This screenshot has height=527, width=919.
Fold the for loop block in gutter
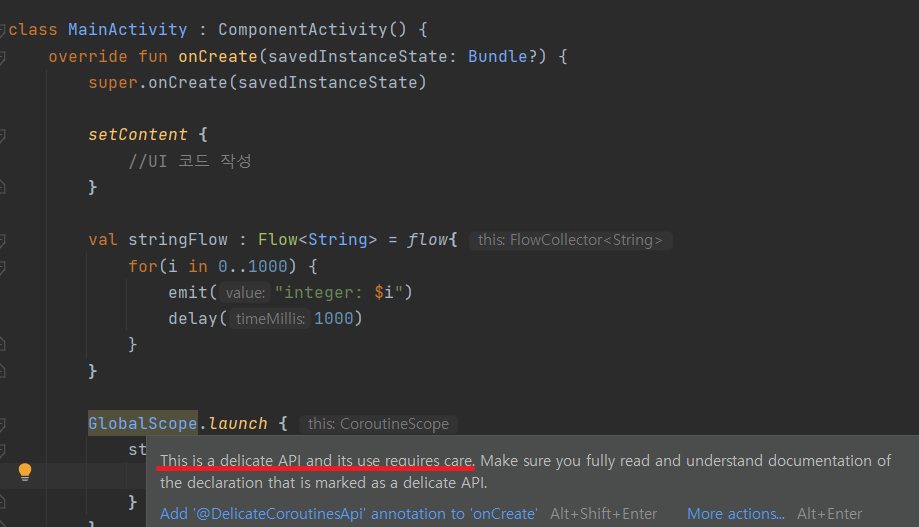click(x=2, y=267)
